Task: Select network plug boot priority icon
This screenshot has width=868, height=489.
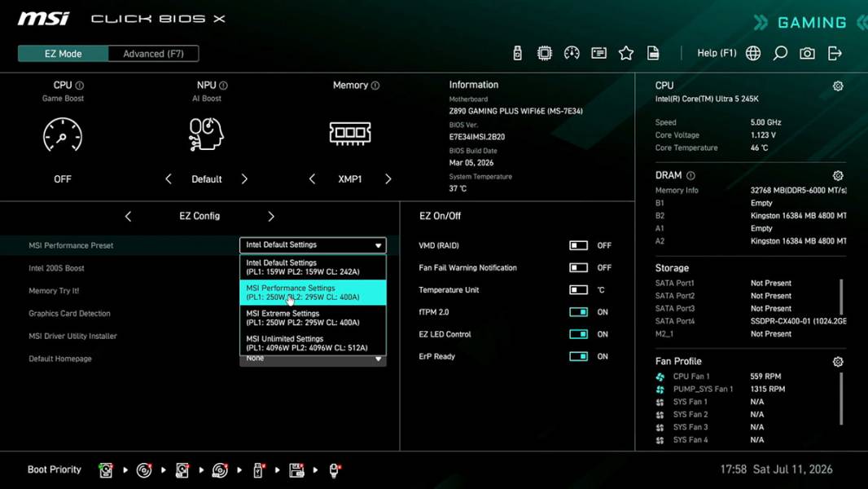Action: (334, 470)
